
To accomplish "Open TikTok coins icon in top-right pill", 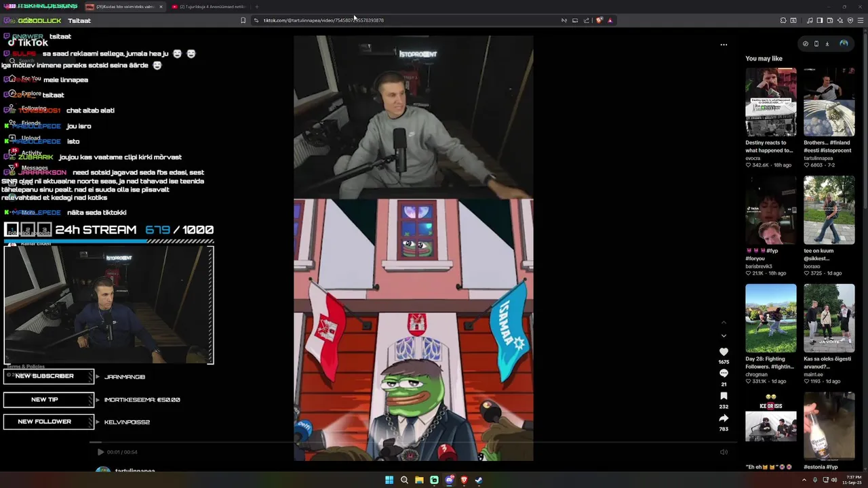I will pos(806,43).
